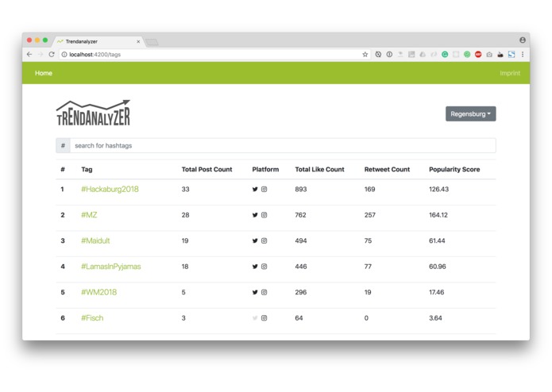Click retweet count 169

369,189
